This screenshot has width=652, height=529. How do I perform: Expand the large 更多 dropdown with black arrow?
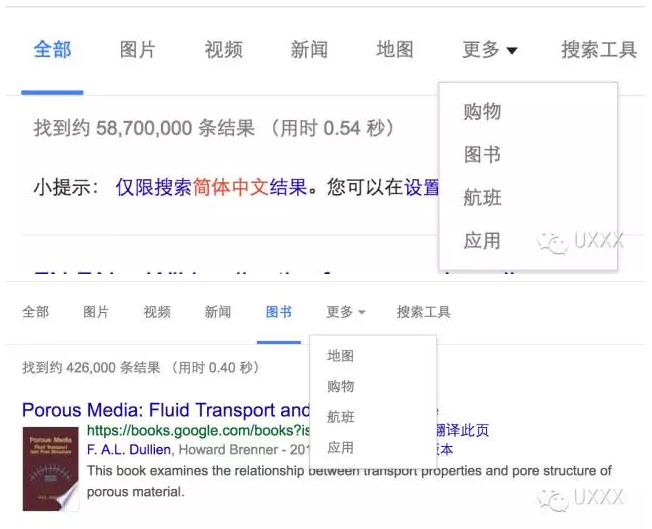(489, 50)
